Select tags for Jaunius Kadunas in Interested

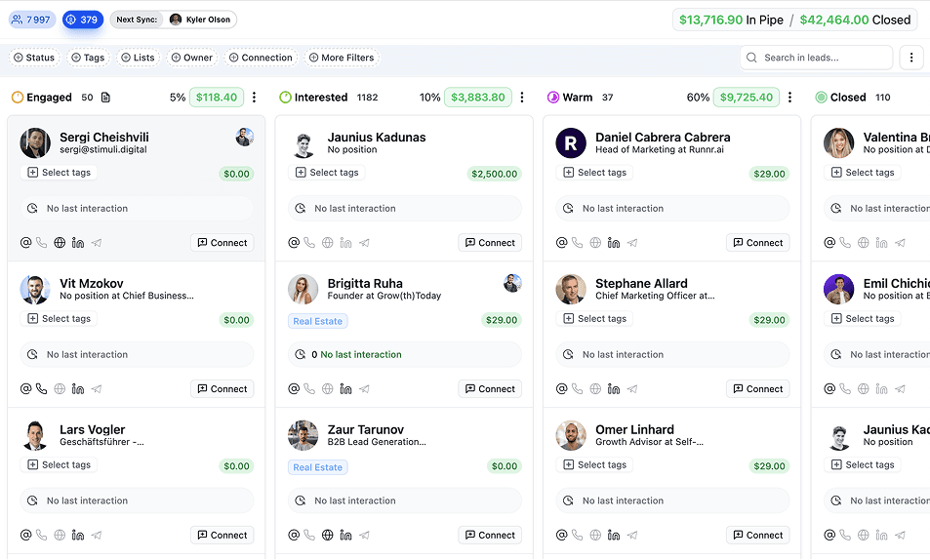(327, 173)
